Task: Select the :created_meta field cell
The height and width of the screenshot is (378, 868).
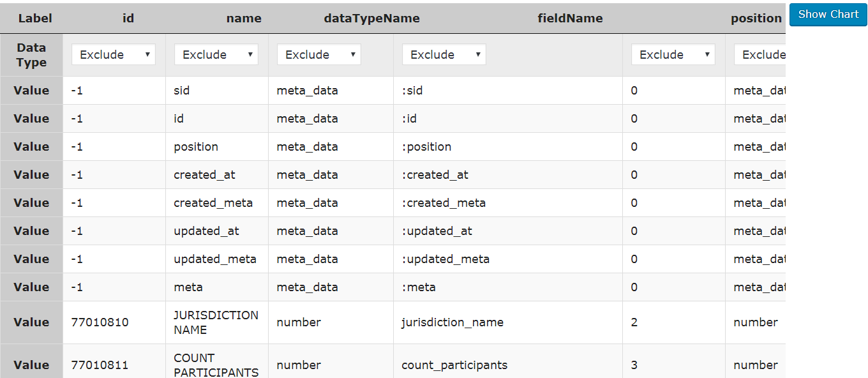Action: [x=444, y=203]
